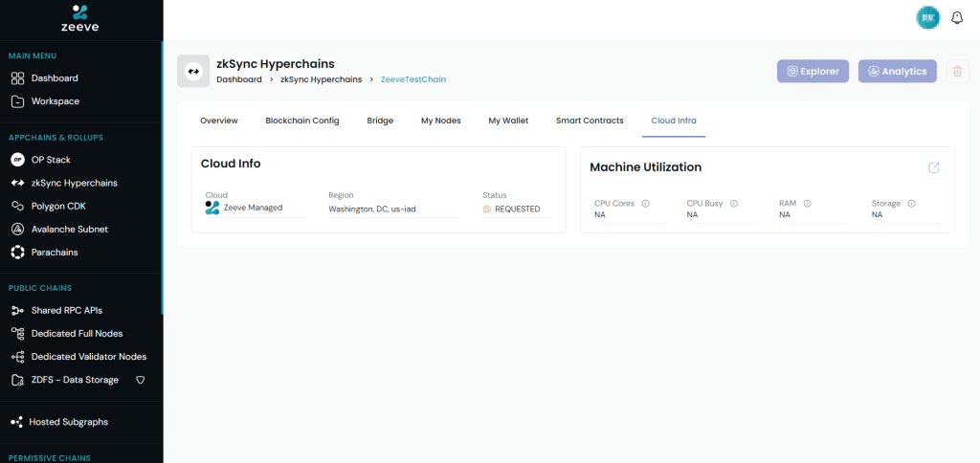Open the Analytics button

click(x=898, y=71)
